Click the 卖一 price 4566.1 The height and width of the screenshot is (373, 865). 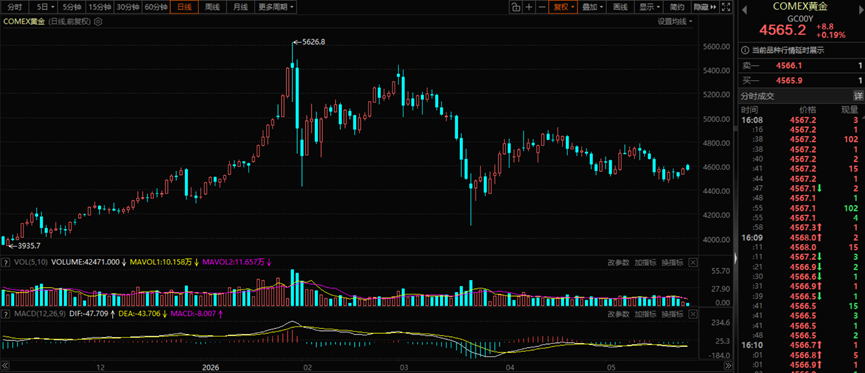pyautogui.click(x=788, y=65)
